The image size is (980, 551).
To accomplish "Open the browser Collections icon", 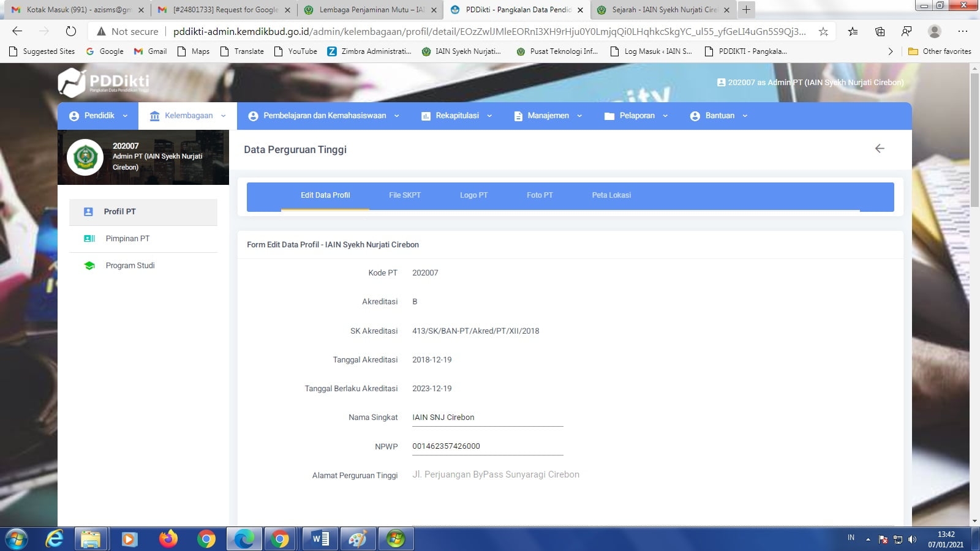I will pyautogui.click(x=880, y=31).
